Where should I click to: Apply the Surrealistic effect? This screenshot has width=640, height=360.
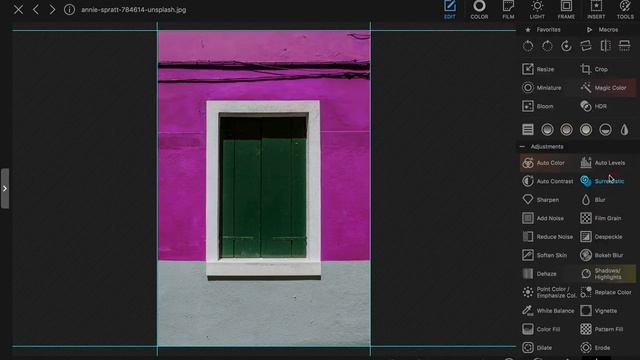coord(602,181)
